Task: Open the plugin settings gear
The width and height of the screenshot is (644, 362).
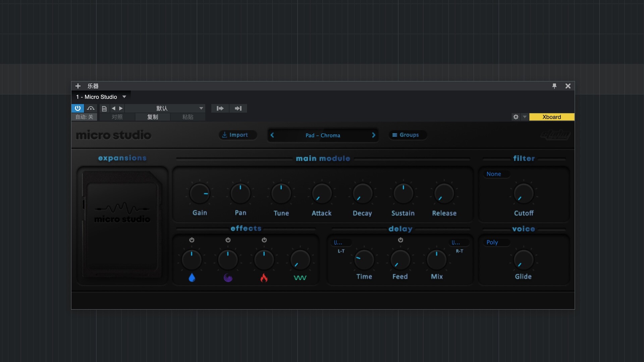Action: coord(516,117)
